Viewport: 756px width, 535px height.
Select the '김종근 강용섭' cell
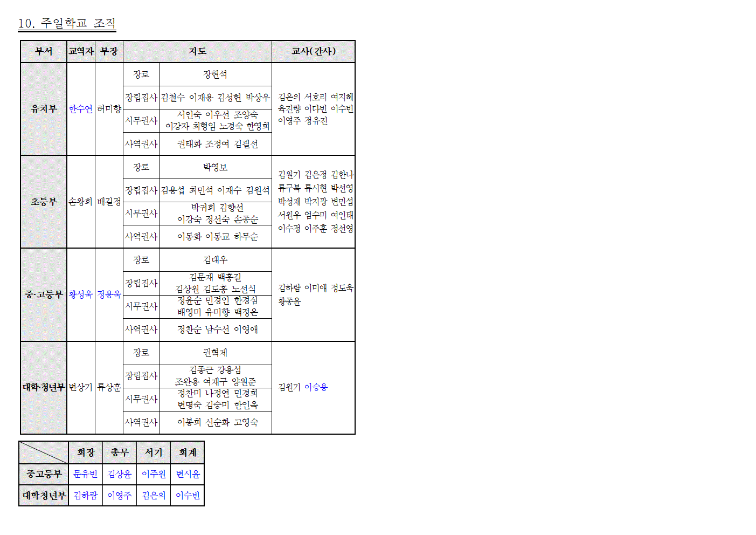(216, 376)
